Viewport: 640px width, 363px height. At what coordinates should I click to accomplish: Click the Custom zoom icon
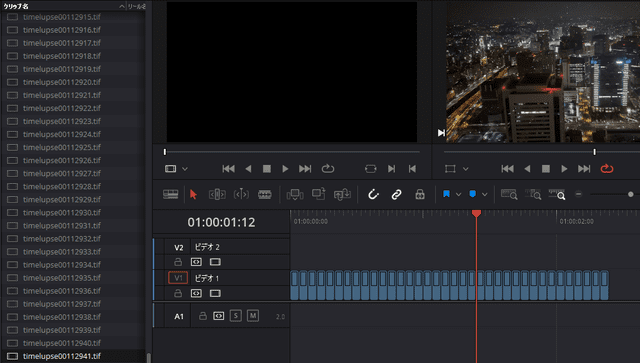click(557, 194)
